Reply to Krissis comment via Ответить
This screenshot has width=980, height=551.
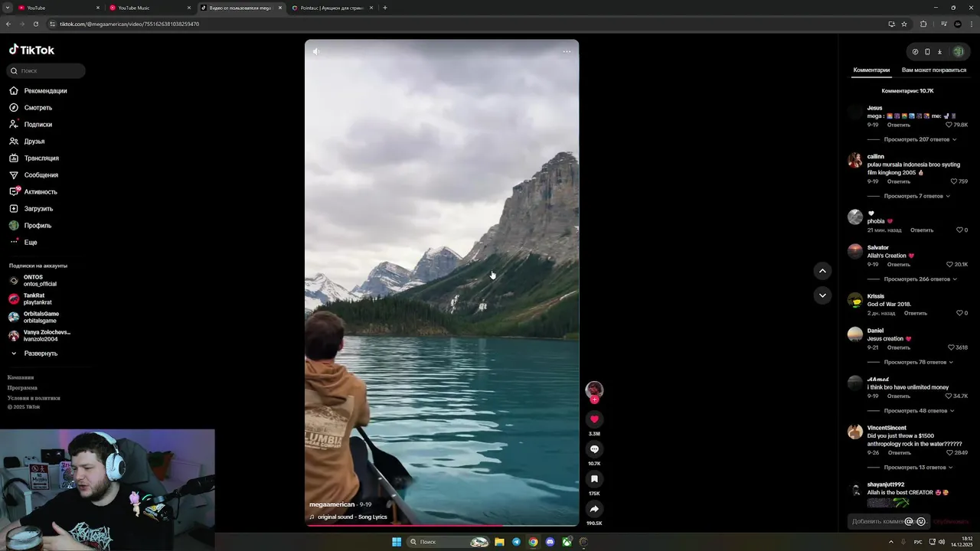916,313
